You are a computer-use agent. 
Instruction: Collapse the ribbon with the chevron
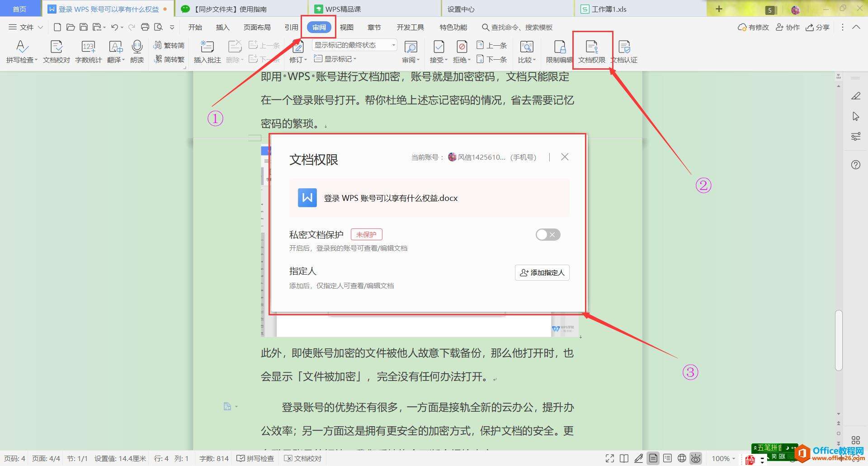856,27
